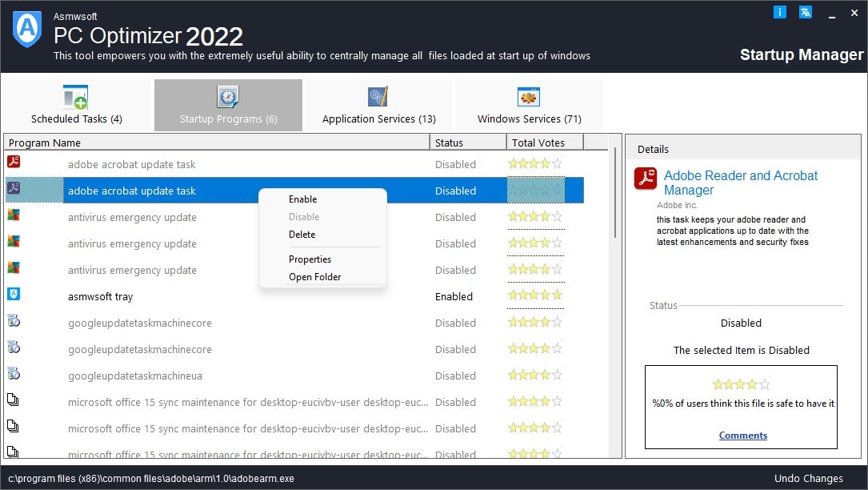Open Windows Services (71) tab

pyautogui.click(x=530, y=106)
